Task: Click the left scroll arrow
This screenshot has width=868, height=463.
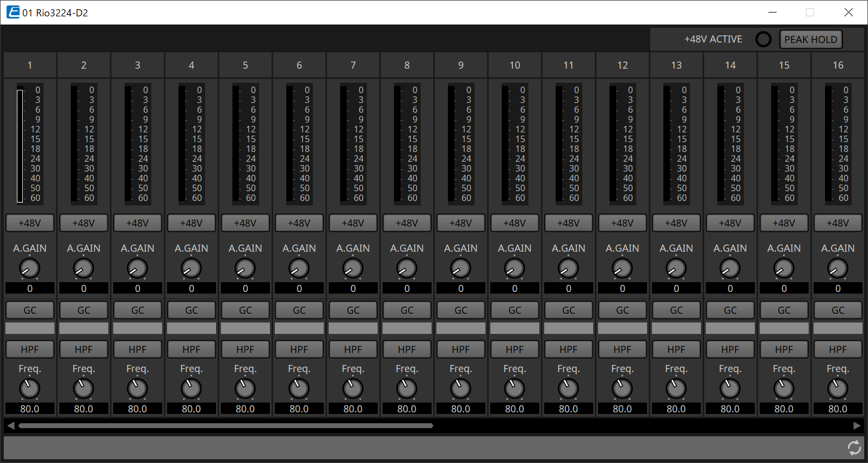Action: [x=11, y=425]
